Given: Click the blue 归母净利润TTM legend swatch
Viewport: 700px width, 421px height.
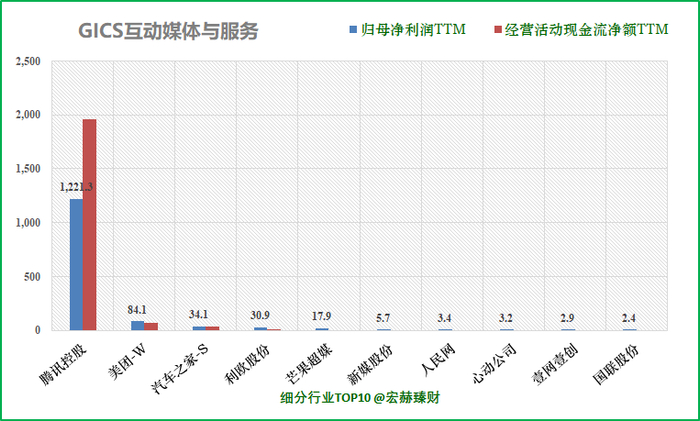Looking at the screenshot, I should coord(353,30).
